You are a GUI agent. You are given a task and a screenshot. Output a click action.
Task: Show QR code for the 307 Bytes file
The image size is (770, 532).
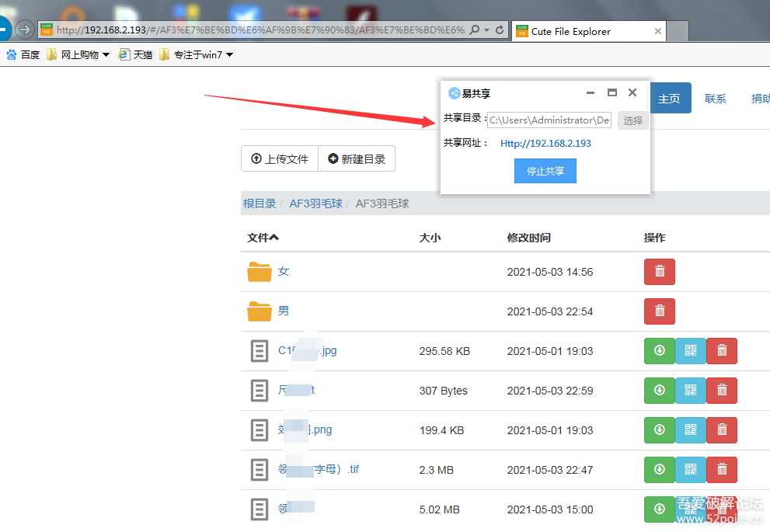click(690, 391)
